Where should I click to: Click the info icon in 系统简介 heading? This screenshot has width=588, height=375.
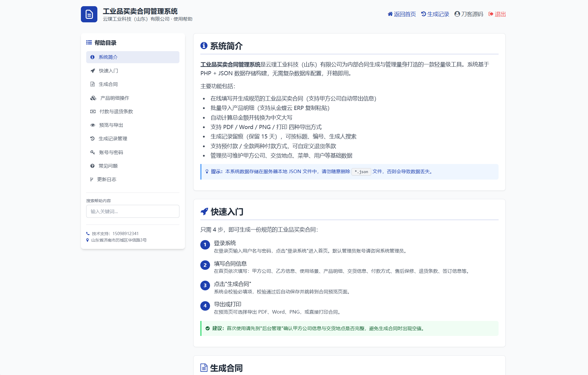click(x=204, y=46)
